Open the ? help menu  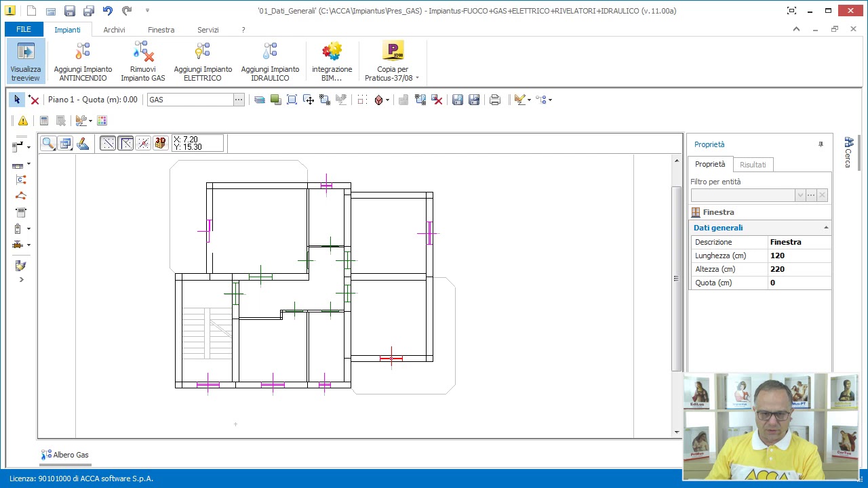pyautogui.click(x=243, y=30)
